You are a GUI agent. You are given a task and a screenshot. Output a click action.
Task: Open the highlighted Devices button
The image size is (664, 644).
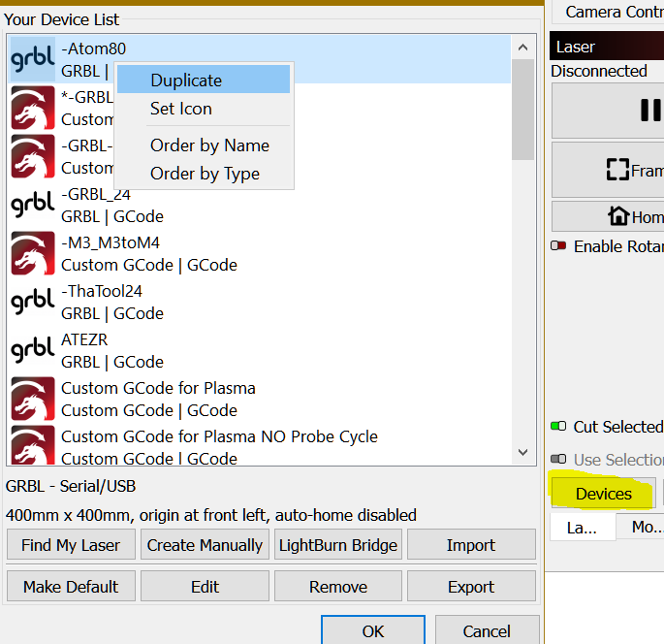[x=603, y=494]
